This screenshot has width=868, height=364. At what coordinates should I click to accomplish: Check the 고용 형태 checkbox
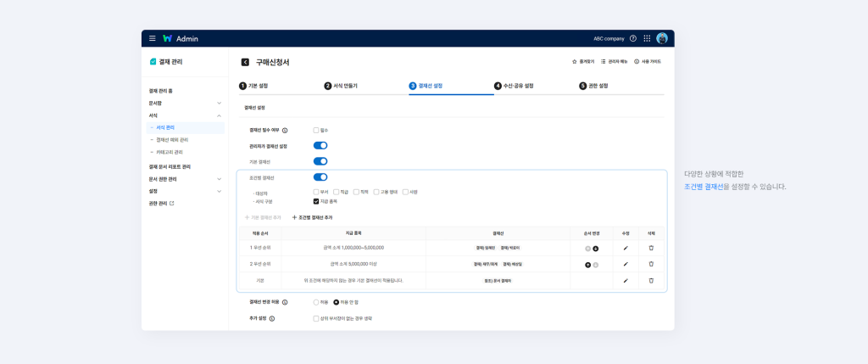coord(376,193)
